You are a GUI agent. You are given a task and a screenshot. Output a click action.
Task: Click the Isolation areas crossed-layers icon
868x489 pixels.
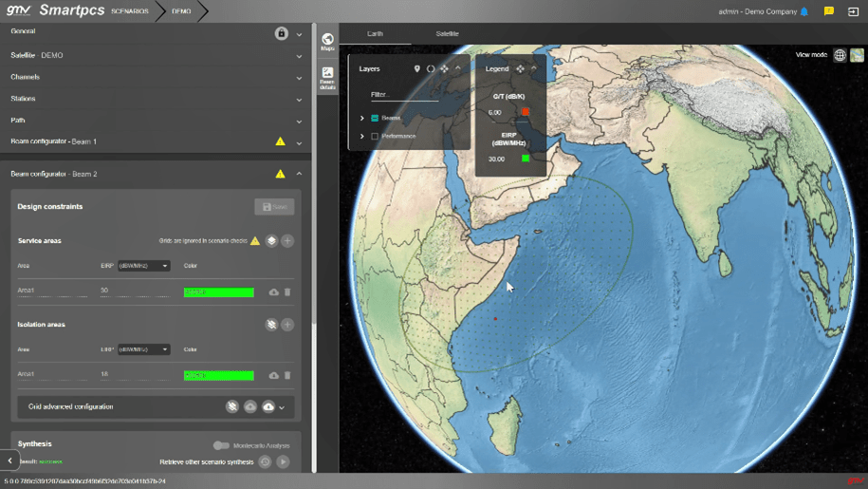[271, 325]
